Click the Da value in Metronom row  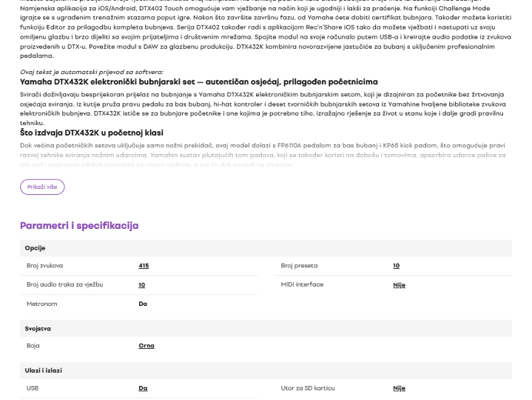point(143,304)
